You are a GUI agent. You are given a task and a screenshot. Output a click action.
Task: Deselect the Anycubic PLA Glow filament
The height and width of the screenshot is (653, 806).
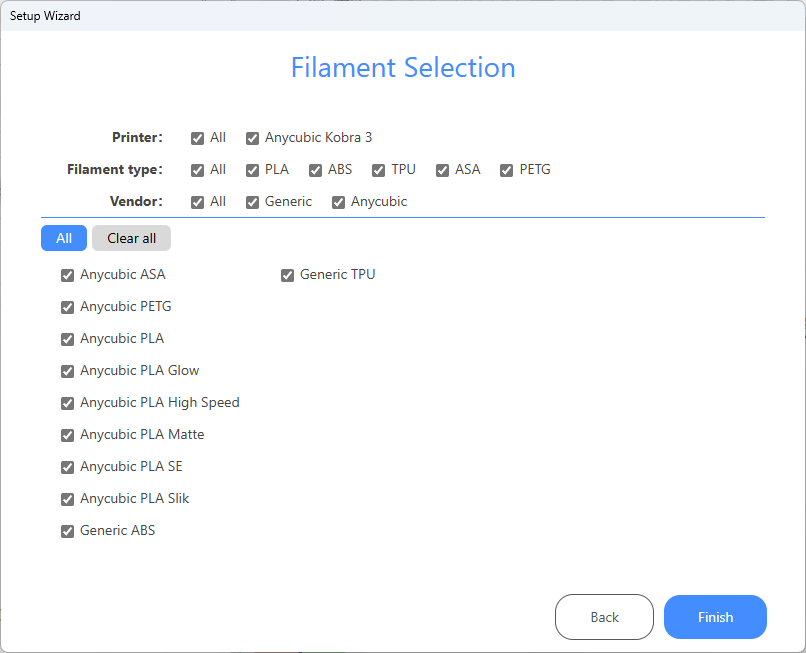click(68, 371)
